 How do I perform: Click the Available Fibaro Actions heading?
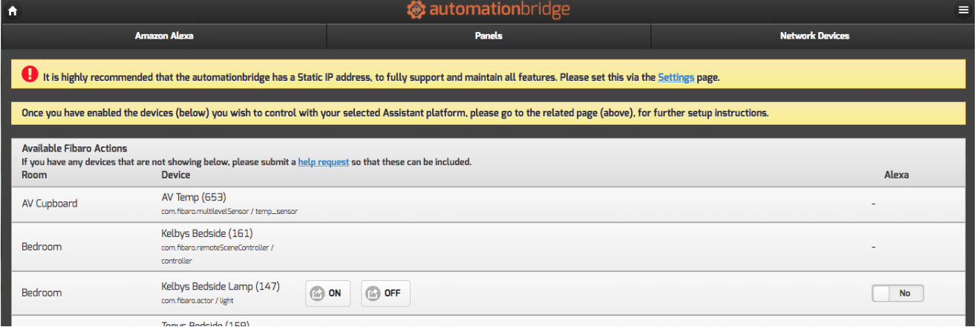74,149
